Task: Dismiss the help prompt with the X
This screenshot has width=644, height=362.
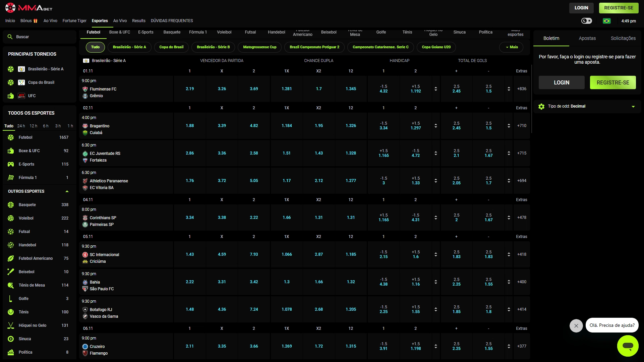Action: 576,325
